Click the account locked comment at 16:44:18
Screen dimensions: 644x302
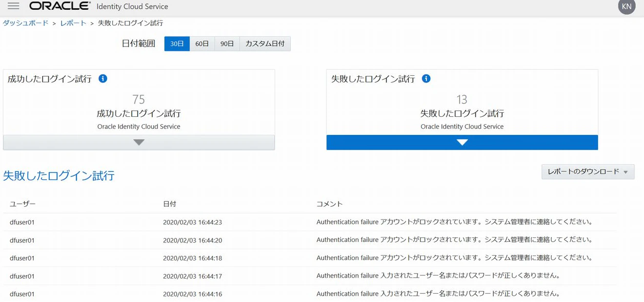(455, 258)
